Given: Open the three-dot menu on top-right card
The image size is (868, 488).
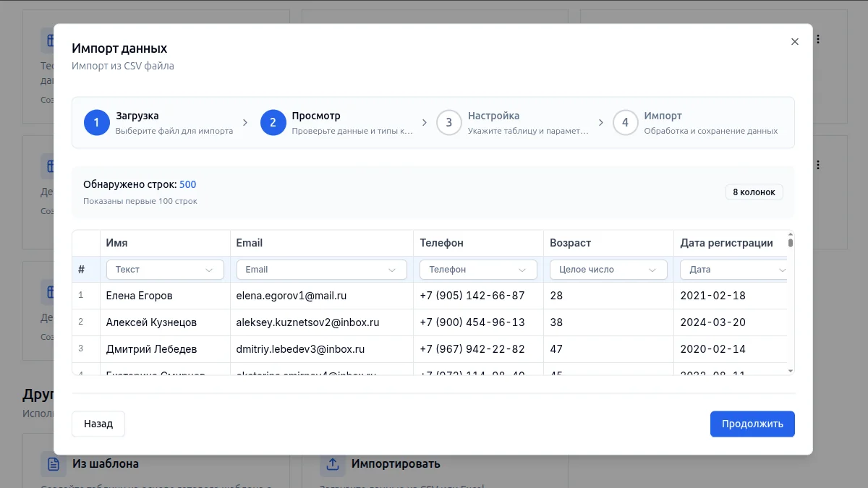Looking at the screenshot, I should tap(818, 39).
